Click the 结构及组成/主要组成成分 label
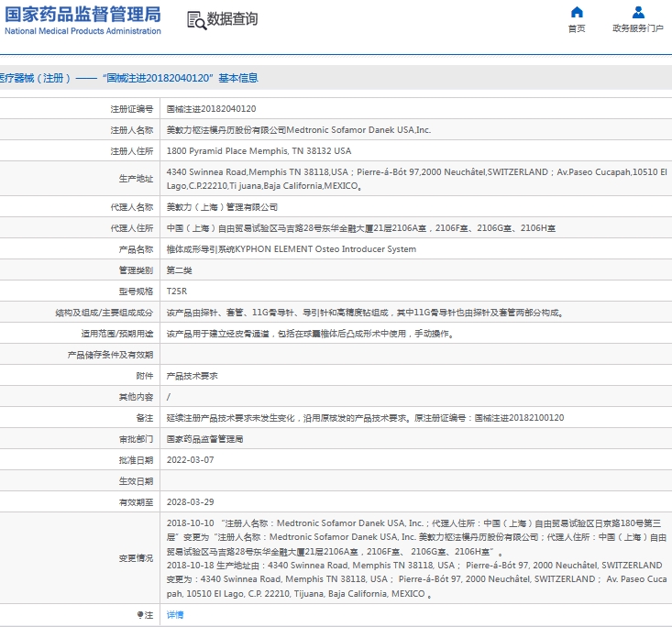 [x=105, y=313]
